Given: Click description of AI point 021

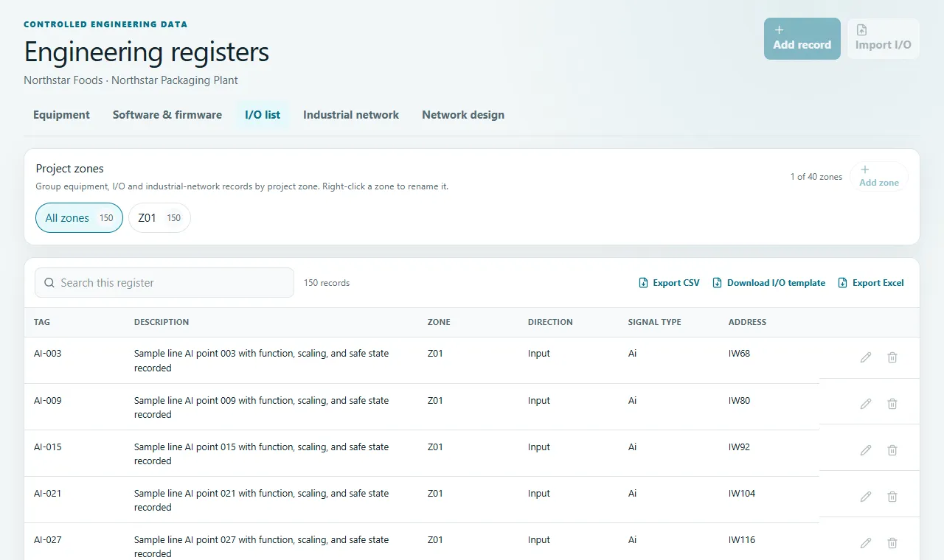Looking at the screenshot, I should tap(261, 500).
